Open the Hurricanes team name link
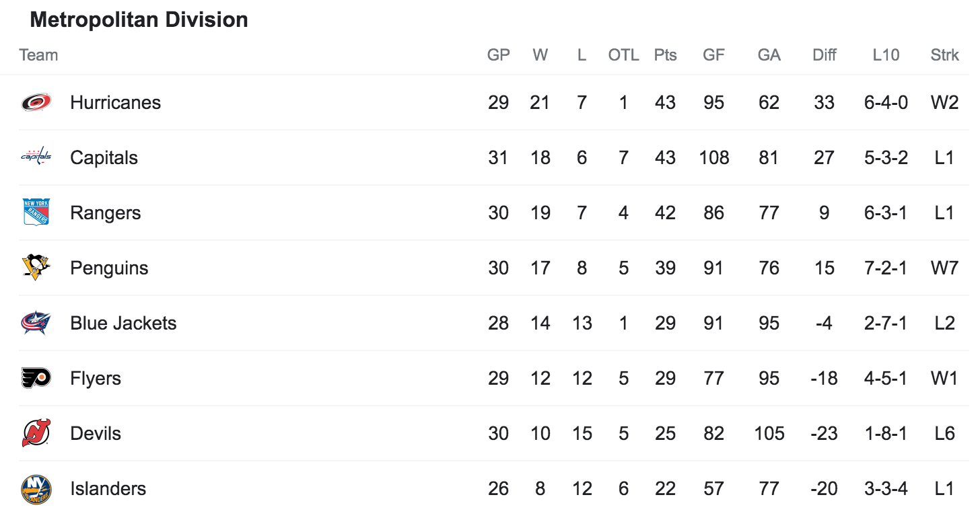 (x=115, y=102)
